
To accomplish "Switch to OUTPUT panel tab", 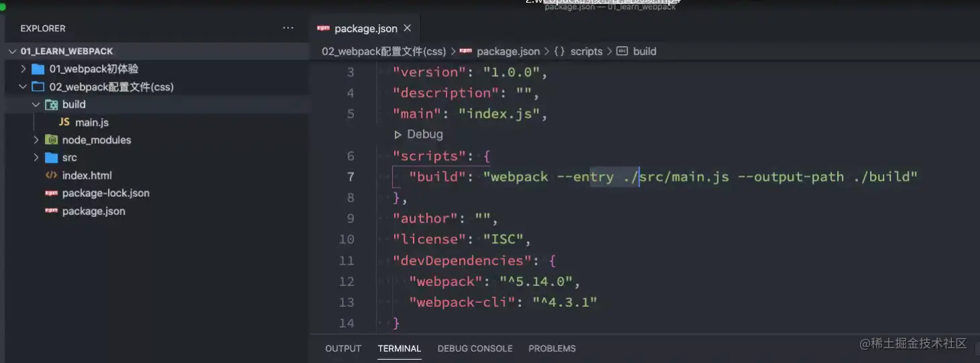I will (x=343, y=348).
